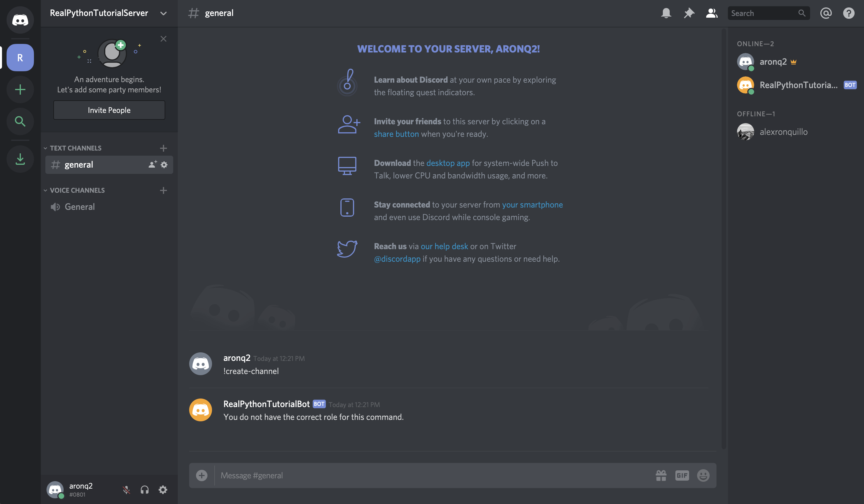Viewport: 864px width, 504px height.
Task: Click the GIF icon in message bar
Action: (x=682, y=475)
